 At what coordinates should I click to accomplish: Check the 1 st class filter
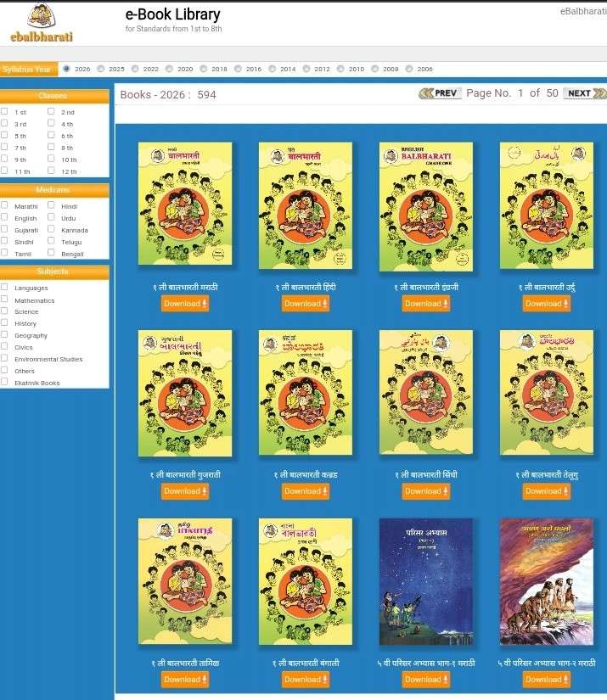click(4, 111)
